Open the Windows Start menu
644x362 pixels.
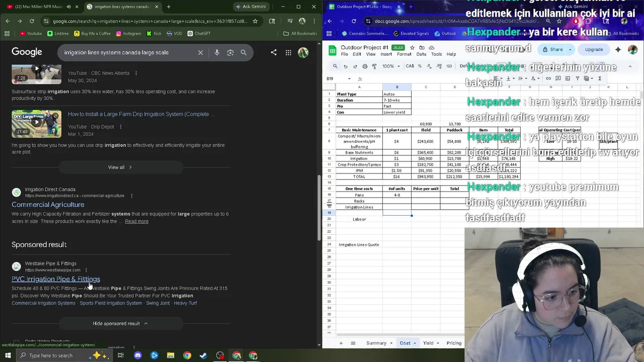(x=8, y=355)
